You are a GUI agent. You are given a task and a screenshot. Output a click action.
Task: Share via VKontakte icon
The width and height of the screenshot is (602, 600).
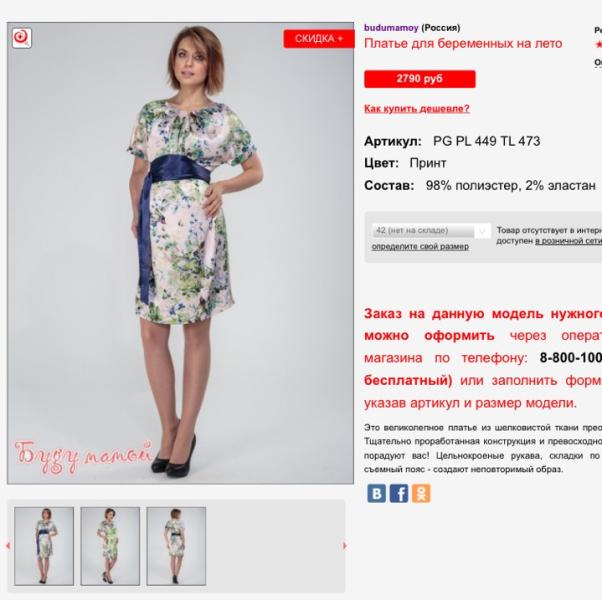pyautogui.click(x=376, y=493)
